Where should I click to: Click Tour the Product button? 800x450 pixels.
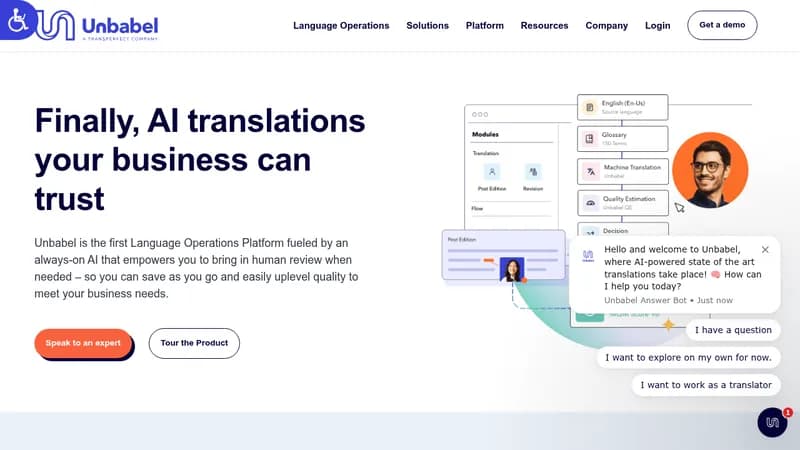pyautogui.click(x=194, y=343)
